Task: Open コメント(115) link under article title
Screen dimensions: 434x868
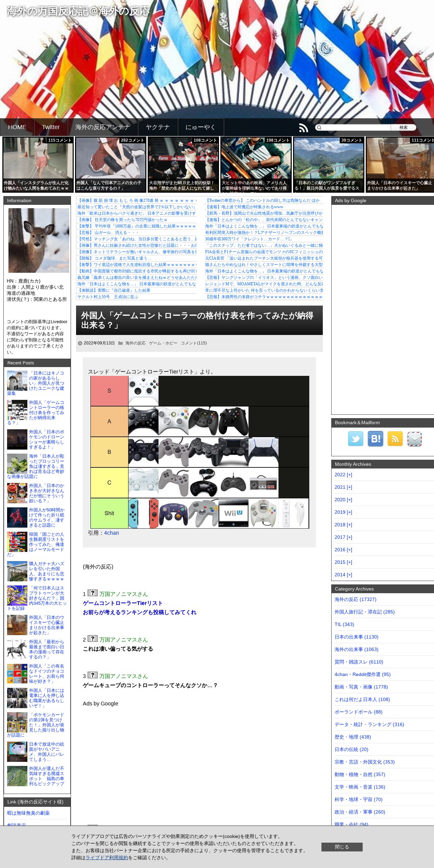Action: 194,343
